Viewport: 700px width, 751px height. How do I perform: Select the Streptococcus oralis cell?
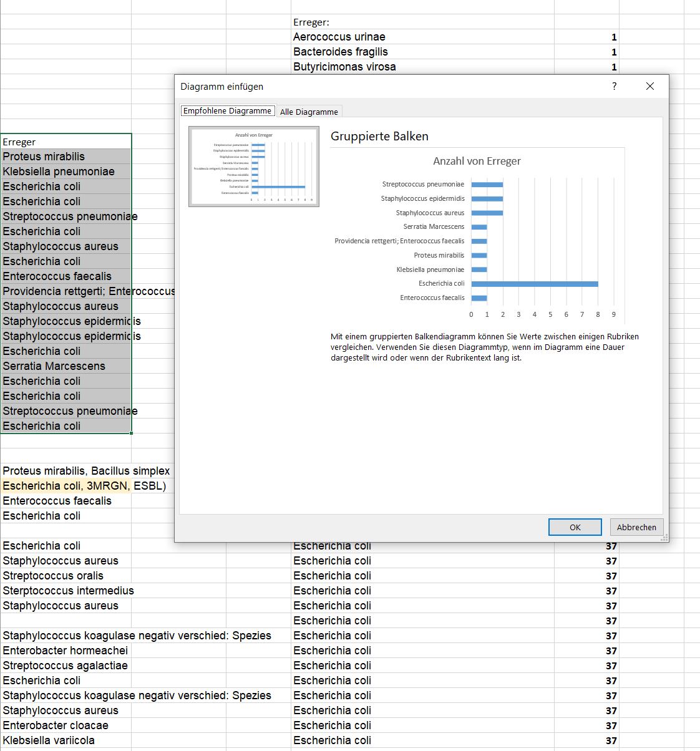click(66, 576)
